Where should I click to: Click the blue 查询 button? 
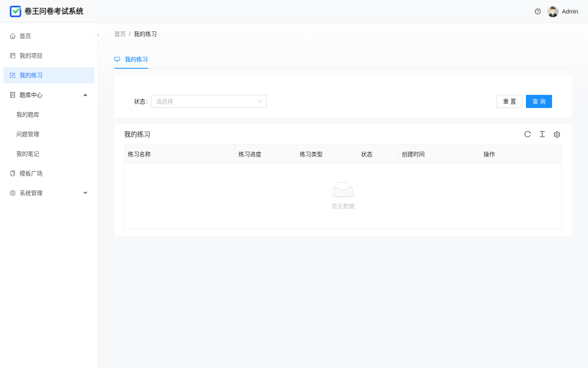pos(539,101)
